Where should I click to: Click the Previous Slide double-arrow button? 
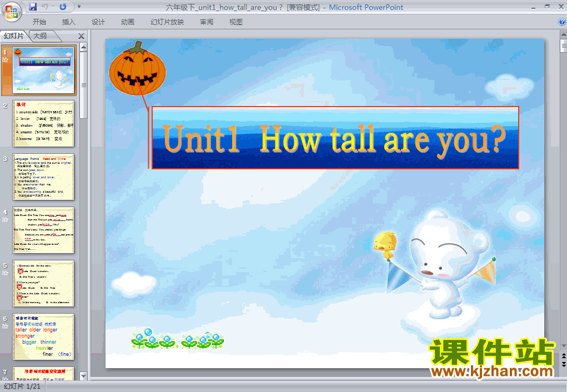[x=563, y=356]
